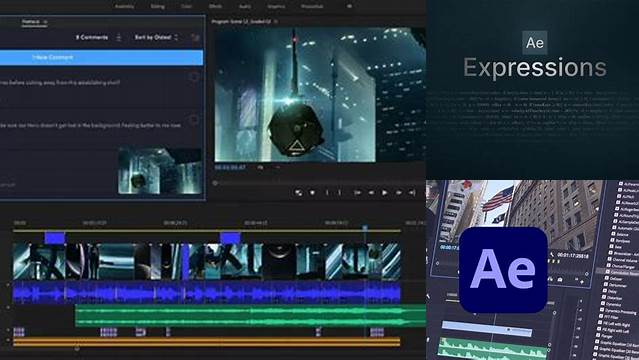Click the Play button in Program monitor
The height and width of the screenshot is (360, 639).
coord(384,192)
